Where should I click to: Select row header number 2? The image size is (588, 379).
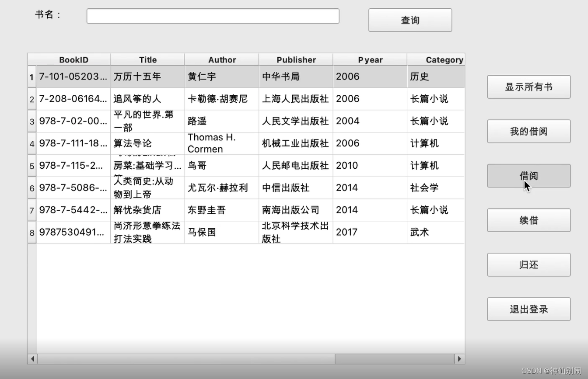click(32, 99)
